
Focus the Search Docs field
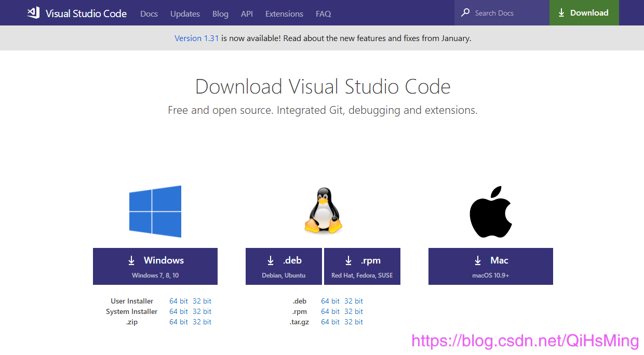[502, 12]
